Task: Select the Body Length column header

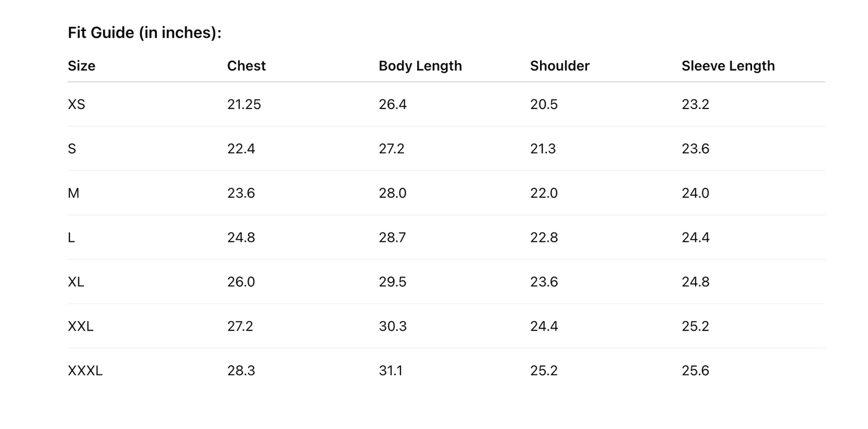Action: click(x=420, y=66)
